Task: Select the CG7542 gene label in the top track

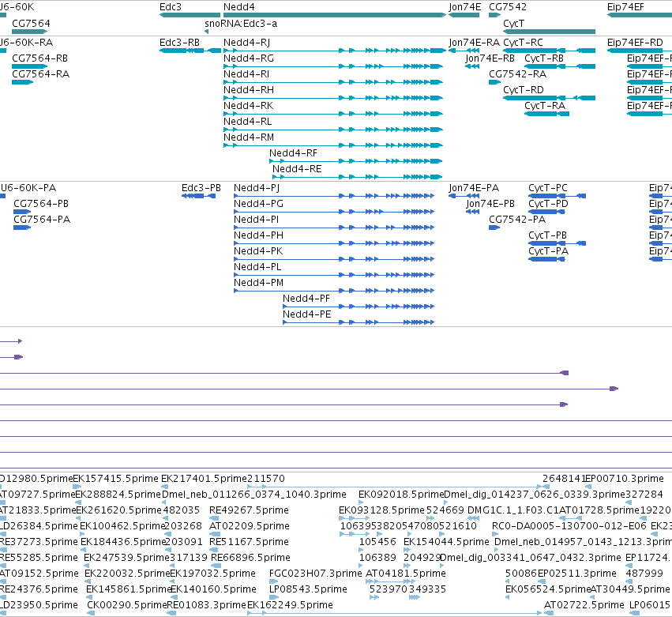Action: 508,7
